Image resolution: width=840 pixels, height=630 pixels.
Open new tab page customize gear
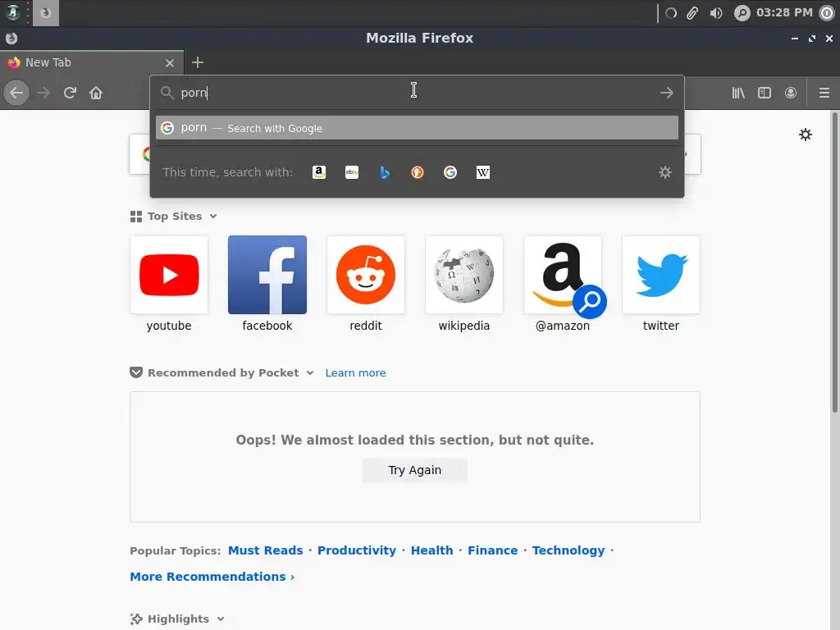point(806,135)
